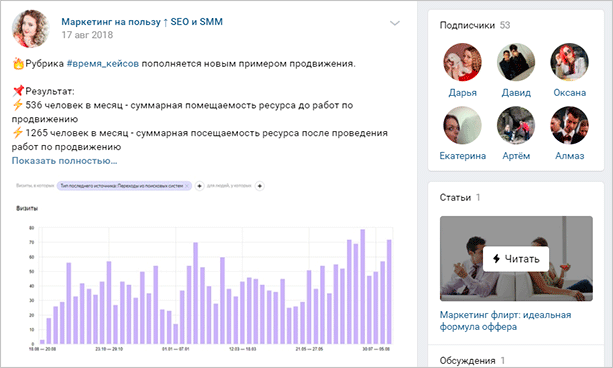Click the lightning emoji before 536 человек
The width and height of the screenshot is (613, 368).
pyautogui.click(x=18, y=105)
